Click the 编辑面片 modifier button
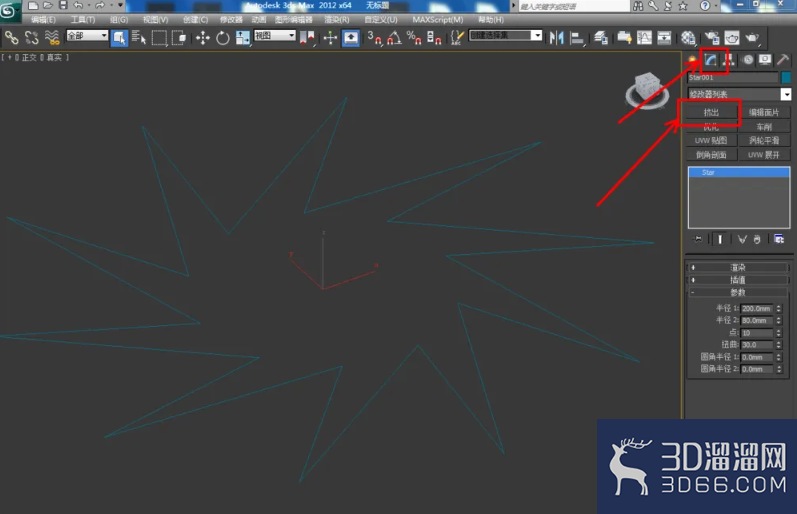This screenshot has width=797, height=514. click(764, 112)
